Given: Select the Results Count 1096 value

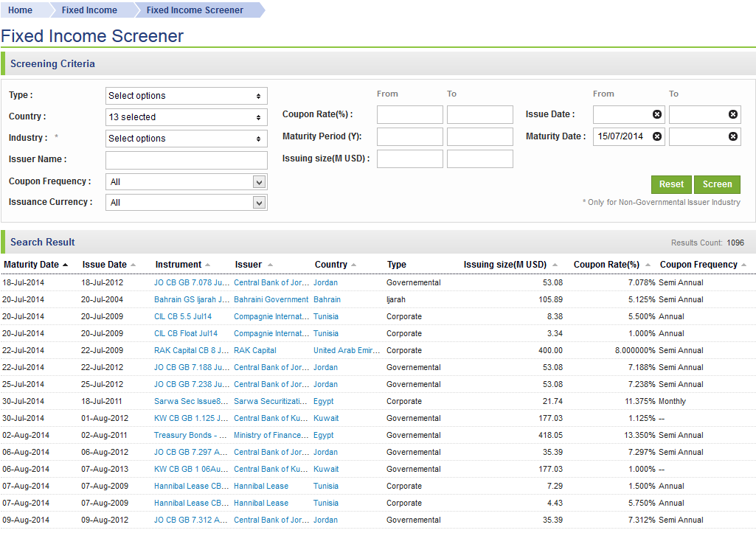Looking at the screenshot, I should click(x=735, y=243).
